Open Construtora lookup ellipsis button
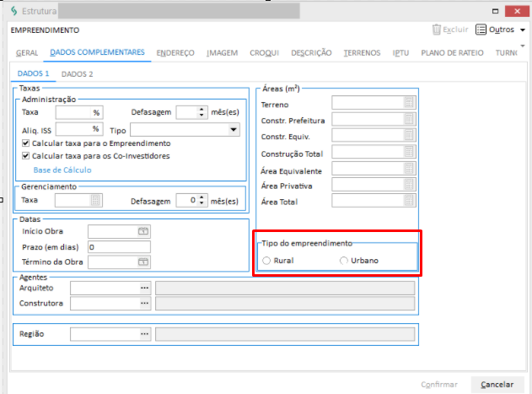 click(144, 303)
